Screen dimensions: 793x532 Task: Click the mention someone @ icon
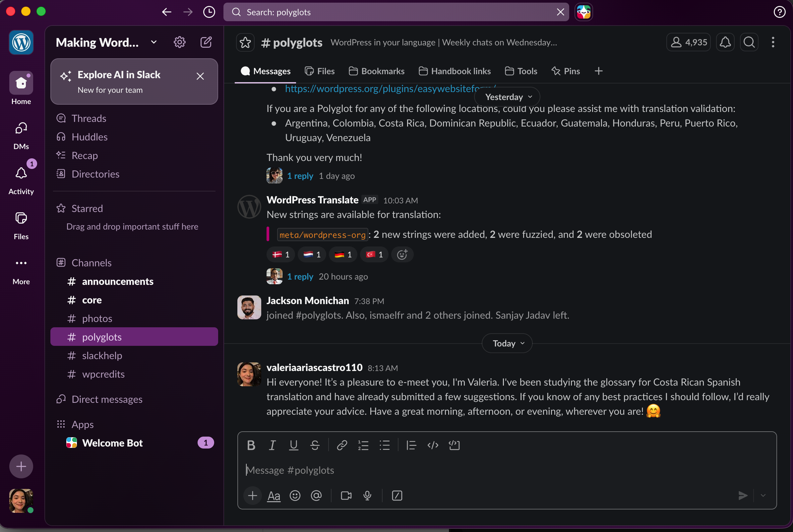[316, 496]
